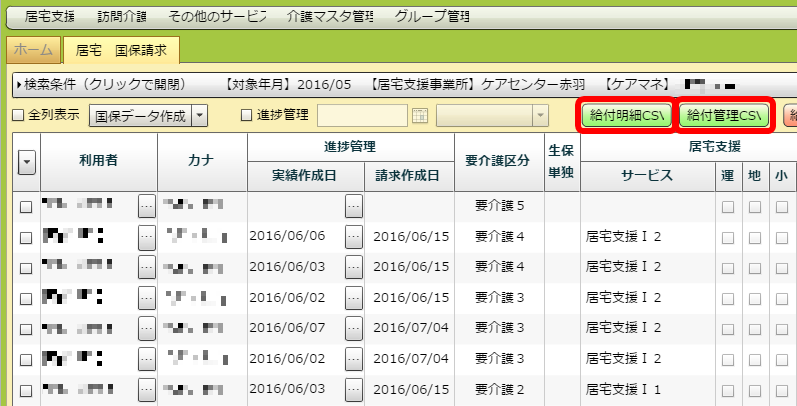
Task: Click actual-date ellipsis button in 要介護5 row
Action: point(352,207)
